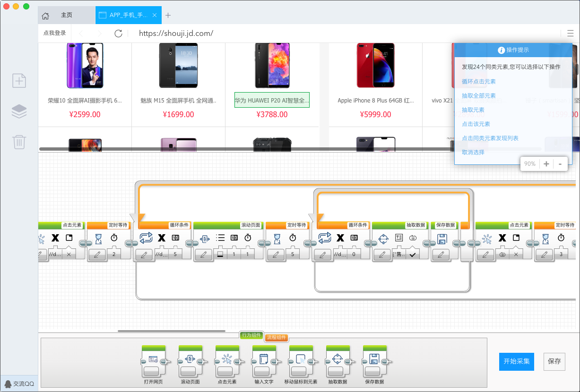Go forward with the browser forward arrow

pos(99,33)
